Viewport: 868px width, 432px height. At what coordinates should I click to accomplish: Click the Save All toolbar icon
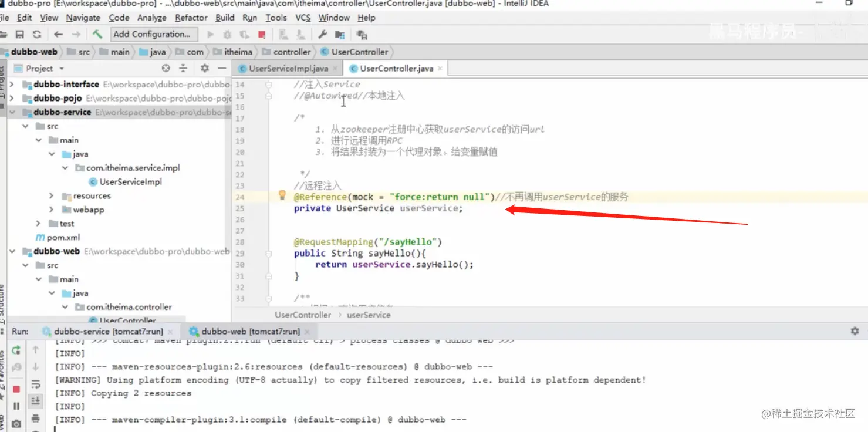coord(19,35)
